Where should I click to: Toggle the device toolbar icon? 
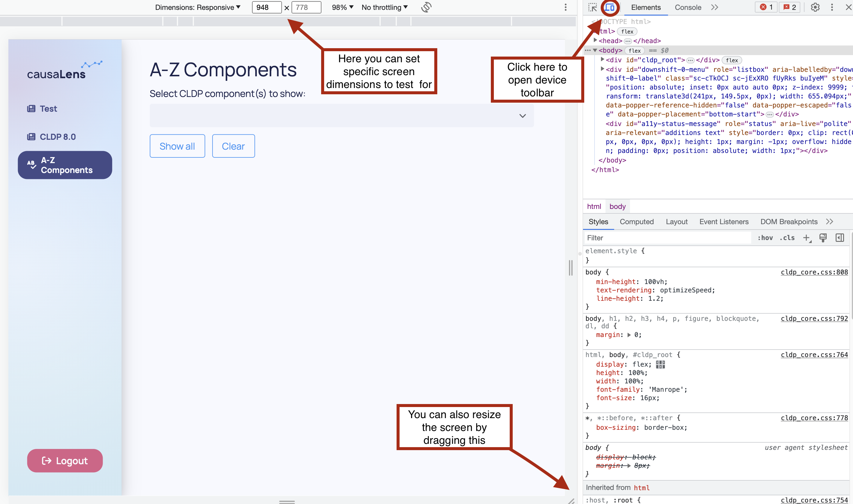[x=610, y=7]
